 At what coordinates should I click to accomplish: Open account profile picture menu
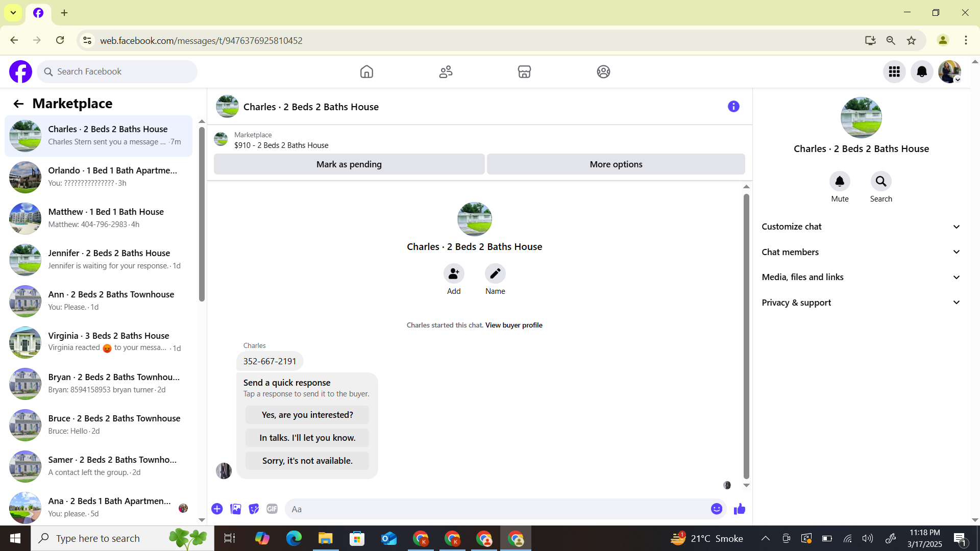(949, 71)
